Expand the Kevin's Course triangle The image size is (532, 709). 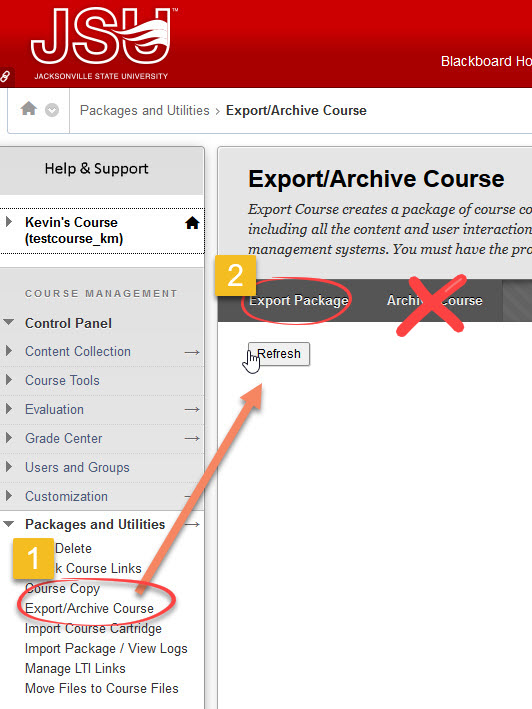coord(9,222)
